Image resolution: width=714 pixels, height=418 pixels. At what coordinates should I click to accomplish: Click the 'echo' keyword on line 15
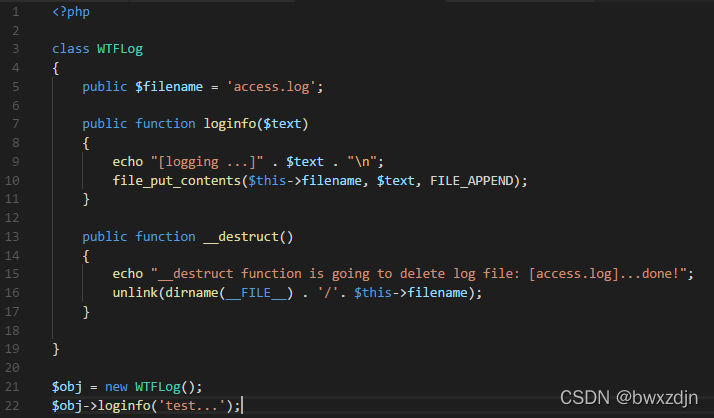click(x=128, y=274)
